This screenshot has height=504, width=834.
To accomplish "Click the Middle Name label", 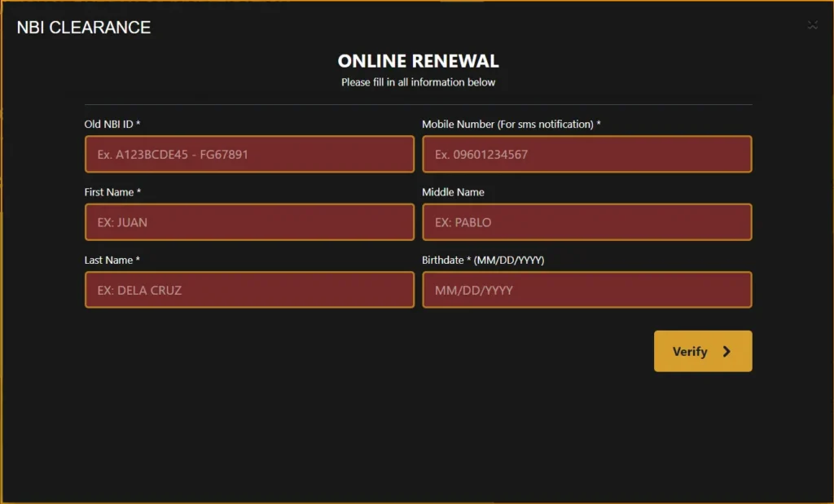I will [453, 192].
